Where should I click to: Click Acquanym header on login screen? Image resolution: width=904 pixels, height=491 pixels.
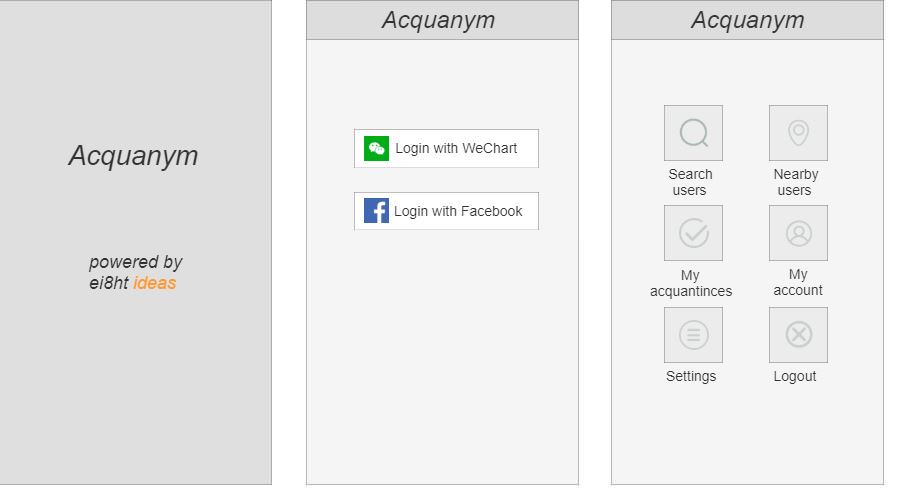(x=438, y=20)
